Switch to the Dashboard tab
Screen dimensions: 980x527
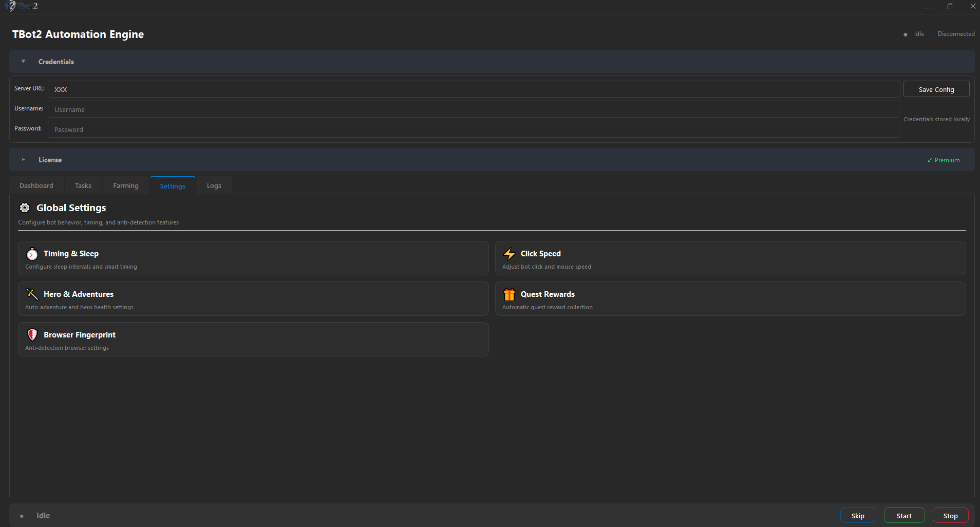coord(36,185)
